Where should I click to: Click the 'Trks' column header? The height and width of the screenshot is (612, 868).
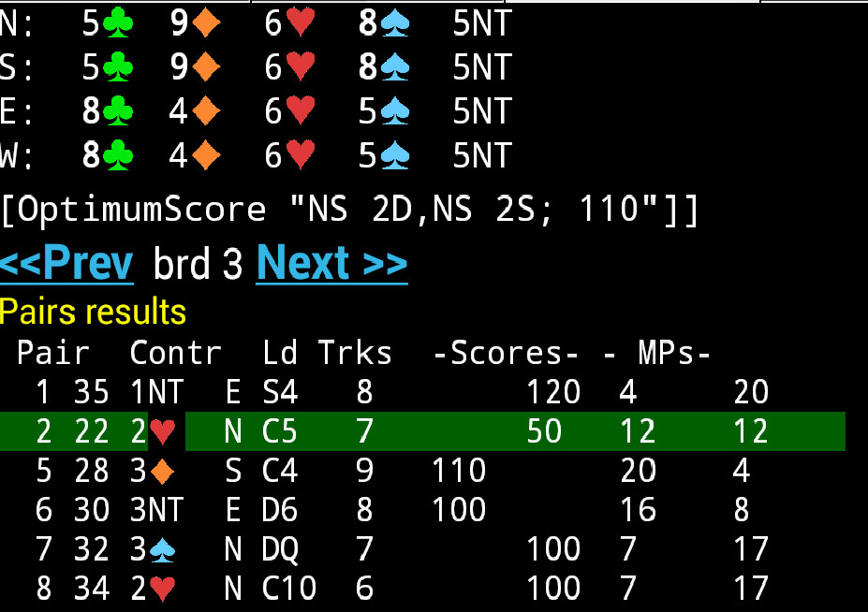click(355, 353)
